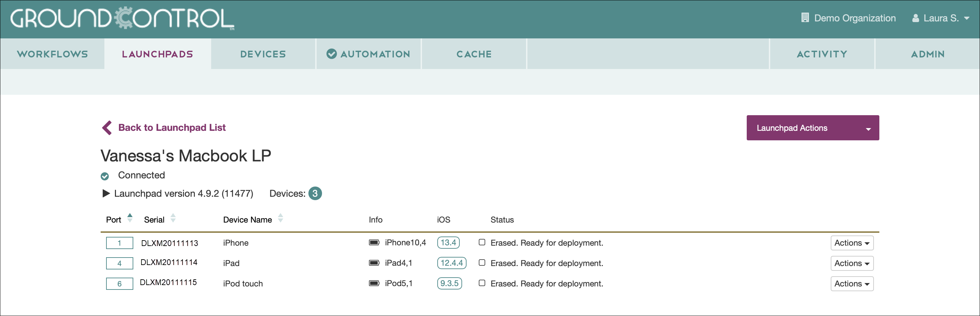
Task: Open Actions dropdown for iPad row
Action: [x=852, y=263]
